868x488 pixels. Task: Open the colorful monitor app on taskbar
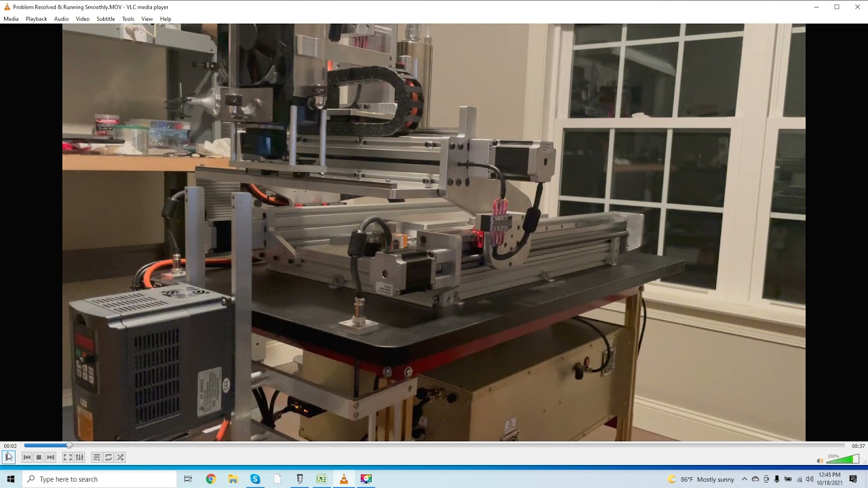click(366, 479)
